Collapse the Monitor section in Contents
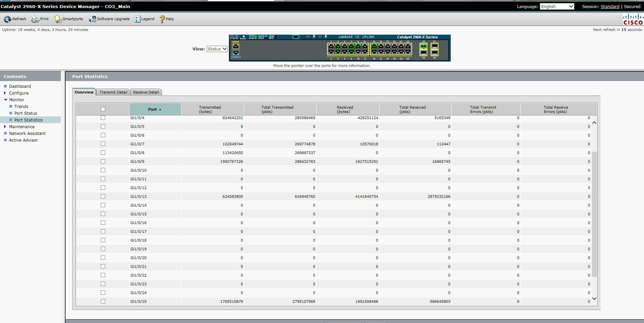Viewport: 644px width, 323px height. tap(5, 100)
